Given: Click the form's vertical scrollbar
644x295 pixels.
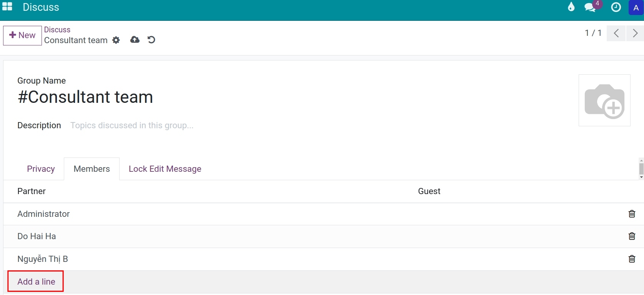Looking at the screenshot, I should click(x=641, y=169).
